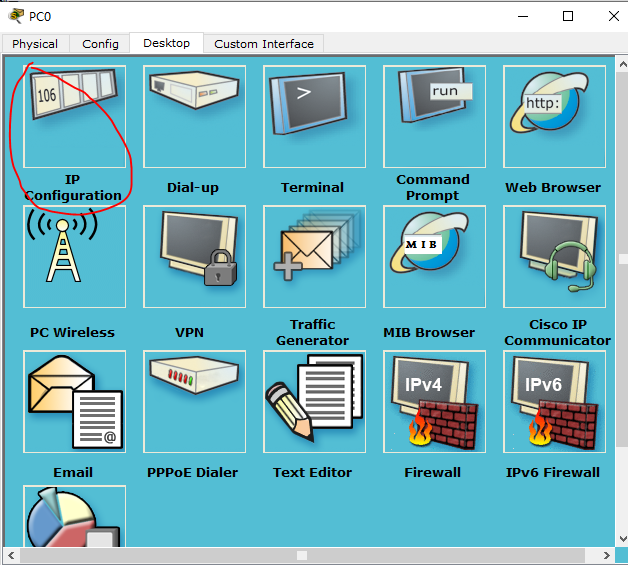Click the 'IP Configuration' label text
628x565 pixels.
pos(73,187)
